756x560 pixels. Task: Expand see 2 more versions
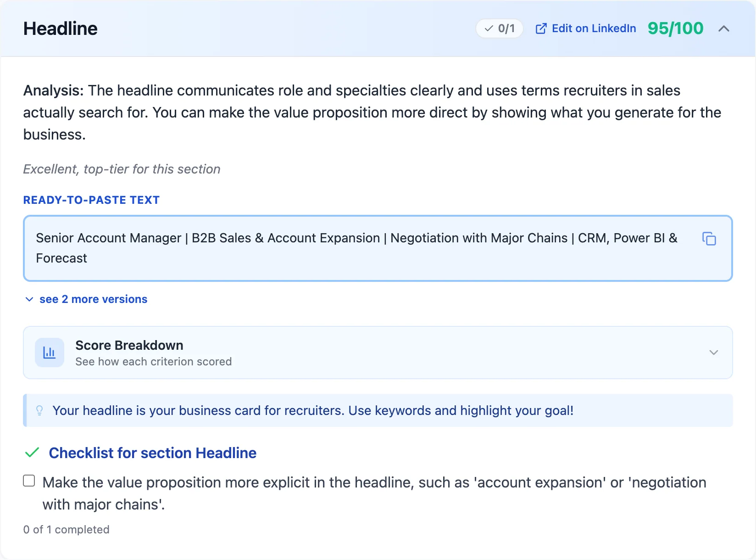(x=86, y=299)
